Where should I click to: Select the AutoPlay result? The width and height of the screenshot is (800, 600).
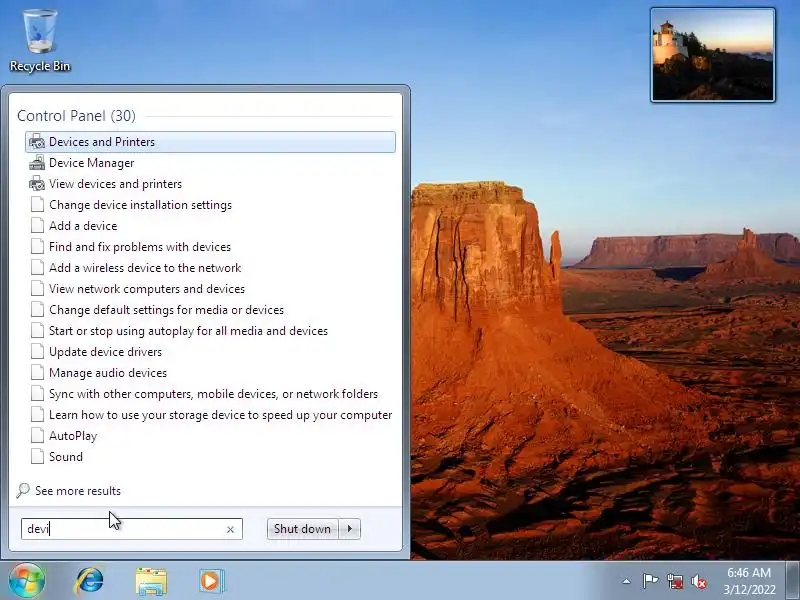click(x=210, y=436)
